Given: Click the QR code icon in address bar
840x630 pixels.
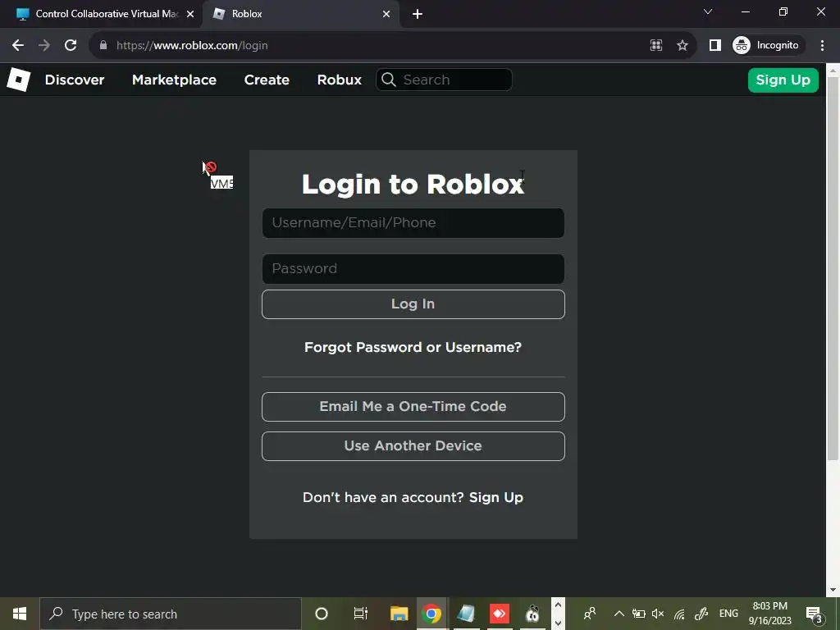Looking at the screenshot, I should click(656, 46).
